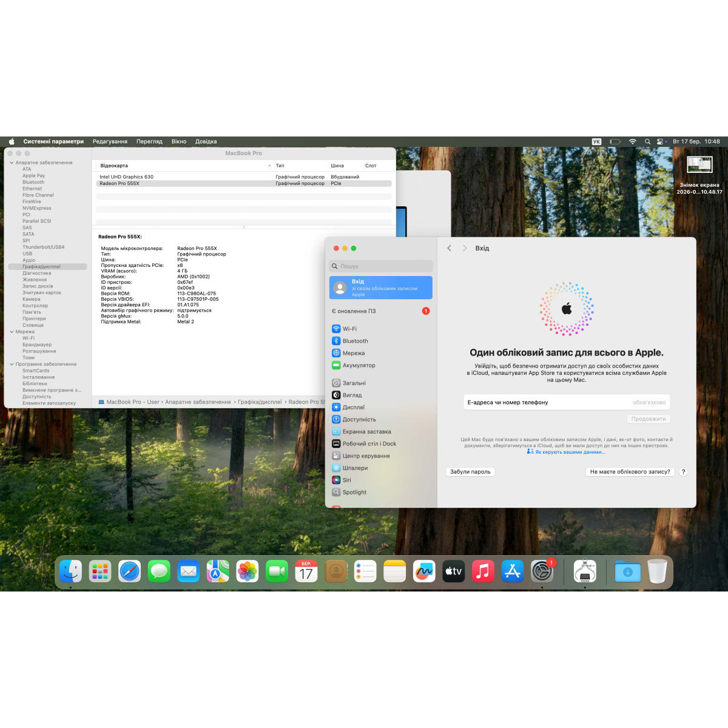Open Finder from the Dock

click(71, 571)
